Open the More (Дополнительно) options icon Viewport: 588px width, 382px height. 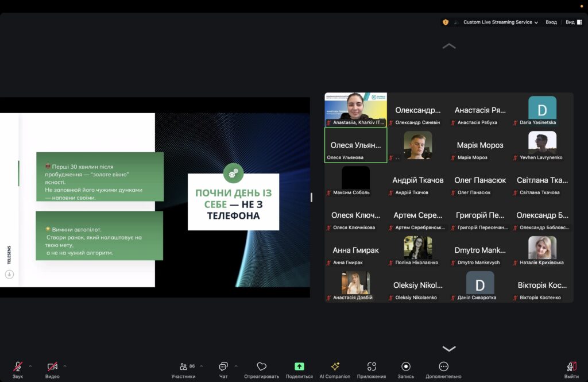443,366
